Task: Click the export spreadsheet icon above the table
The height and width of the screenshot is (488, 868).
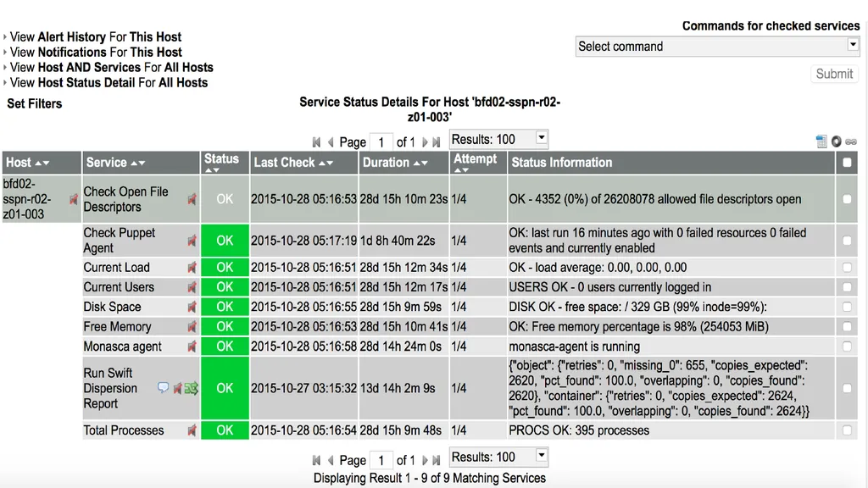Action: coord(821,141)
